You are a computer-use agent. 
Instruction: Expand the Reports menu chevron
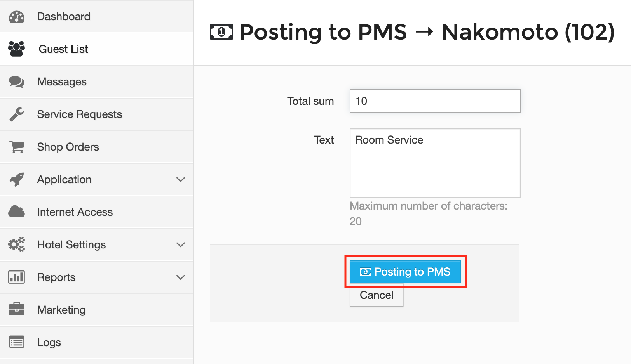pos(180,277)
